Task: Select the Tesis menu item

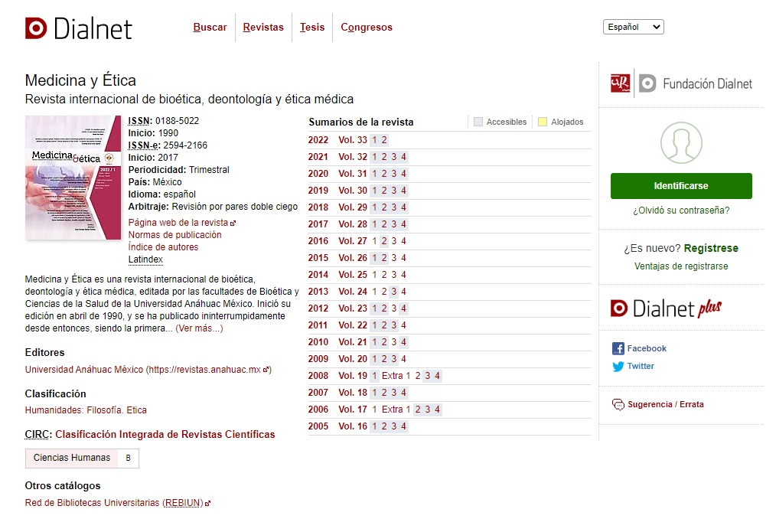Action: coord(312,28)
